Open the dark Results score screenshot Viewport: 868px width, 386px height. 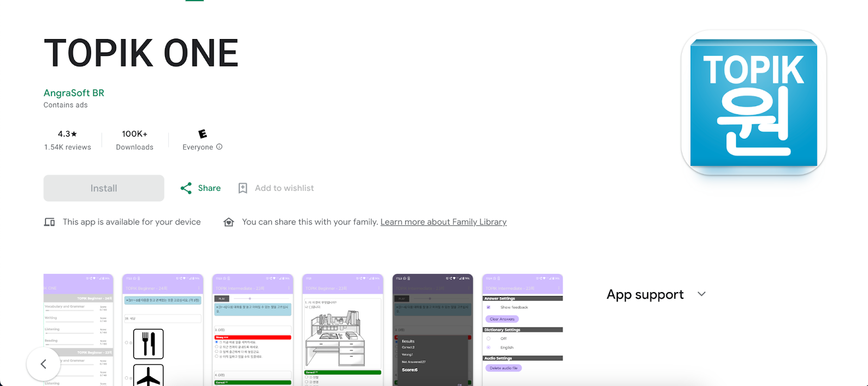433,330
